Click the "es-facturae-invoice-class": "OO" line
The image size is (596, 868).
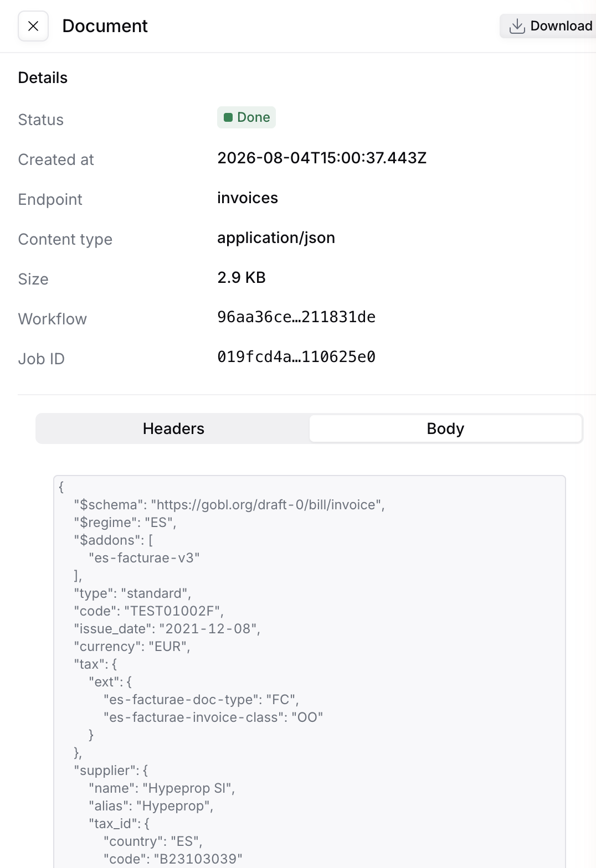coord(213,717)
